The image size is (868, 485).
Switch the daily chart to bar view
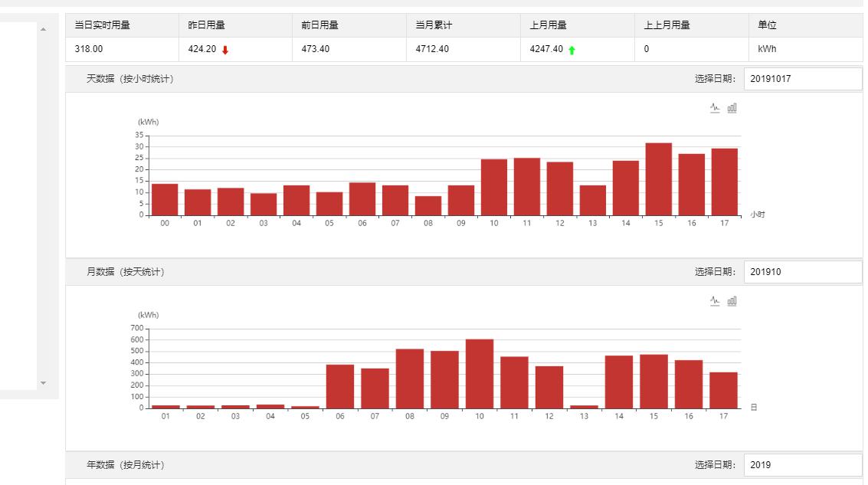pos(732,108)
